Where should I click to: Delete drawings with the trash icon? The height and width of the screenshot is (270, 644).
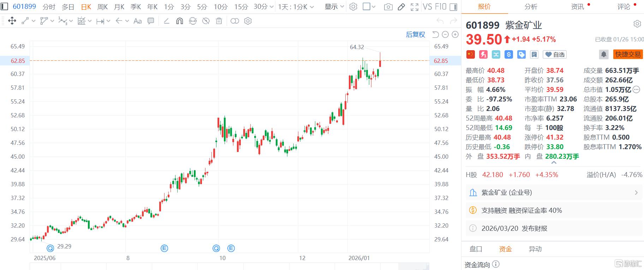coord(219,21)
